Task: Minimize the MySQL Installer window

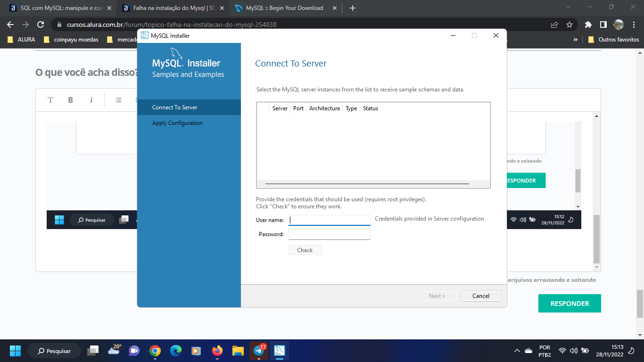Action: pyautogui.click(x=453, y=35)
